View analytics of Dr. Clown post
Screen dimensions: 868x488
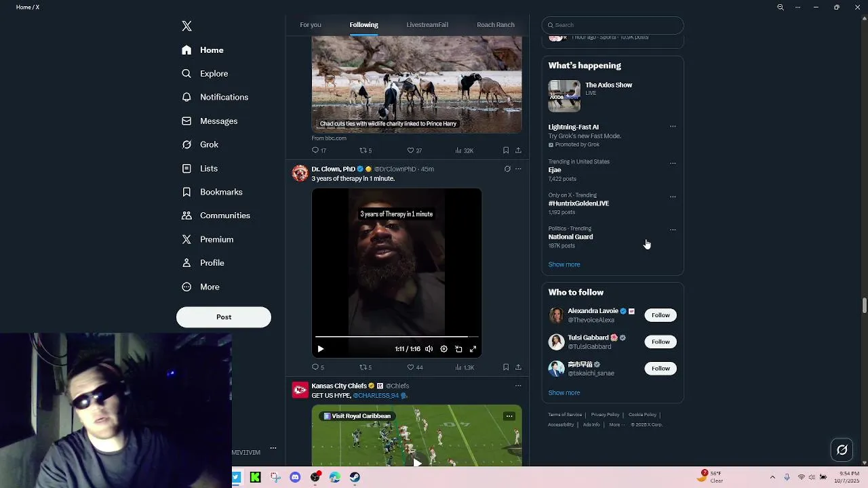[465, 367]
